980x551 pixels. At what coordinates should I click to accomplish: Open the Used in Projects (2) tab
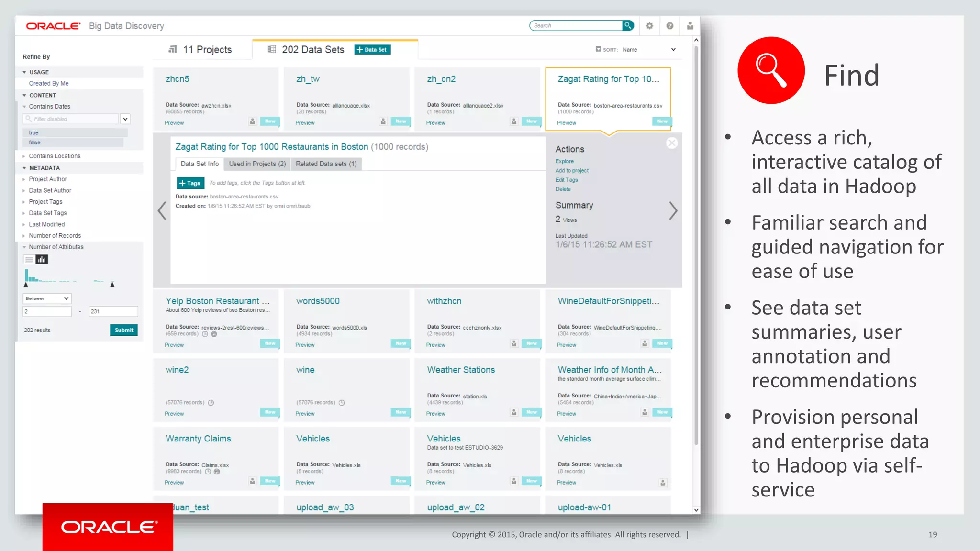pos(257,164)
